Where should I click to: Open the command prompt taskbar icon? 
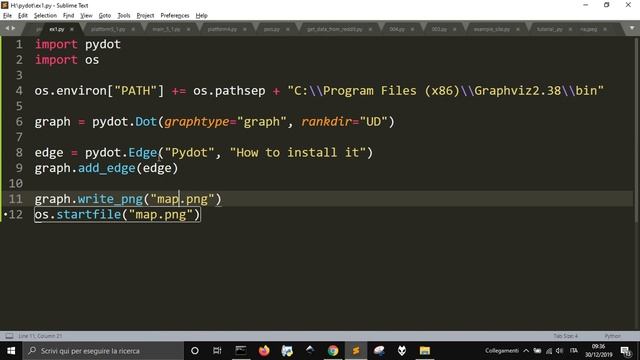pyautogui.click(x=241, y=351)
